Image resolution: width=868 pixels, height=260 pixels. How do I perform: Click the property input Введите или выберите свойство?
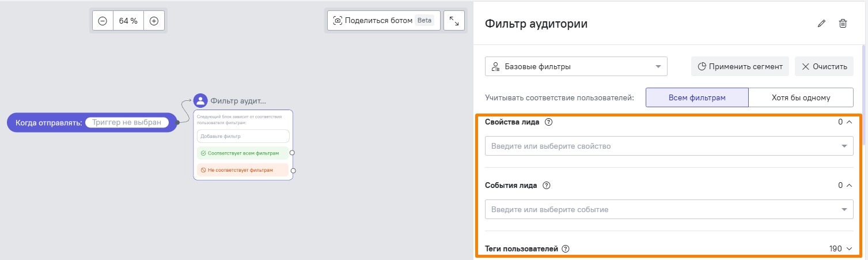point(662,146)
